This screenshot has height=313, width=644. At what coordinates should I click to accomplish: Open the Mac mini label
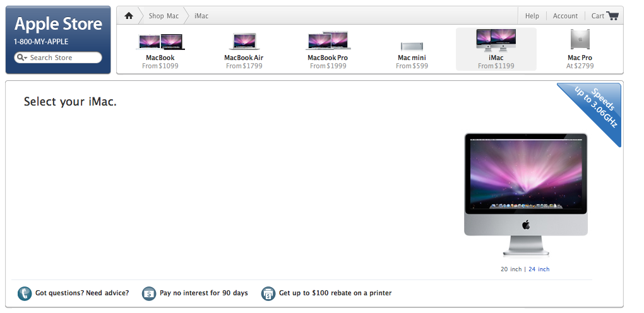click(x=412, y=58)
